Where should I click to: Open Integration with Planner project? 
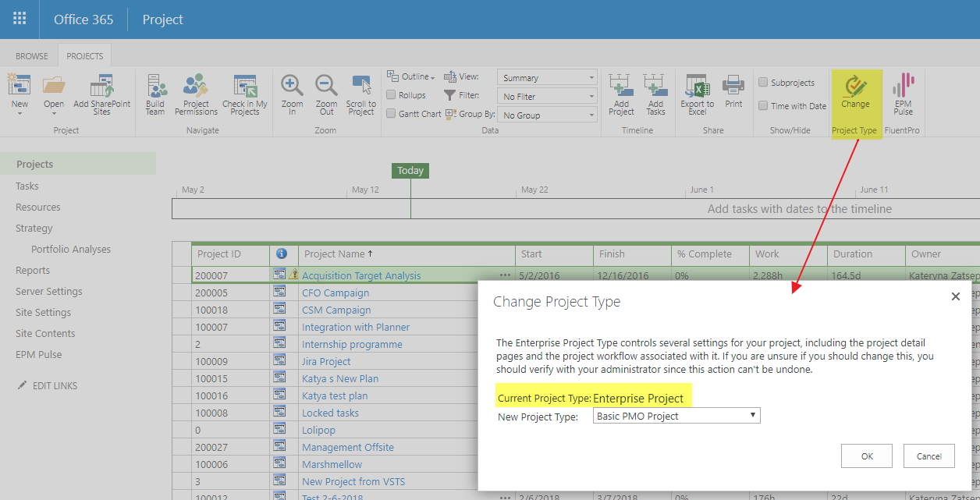pyautogui.click(x=356, y=327)
